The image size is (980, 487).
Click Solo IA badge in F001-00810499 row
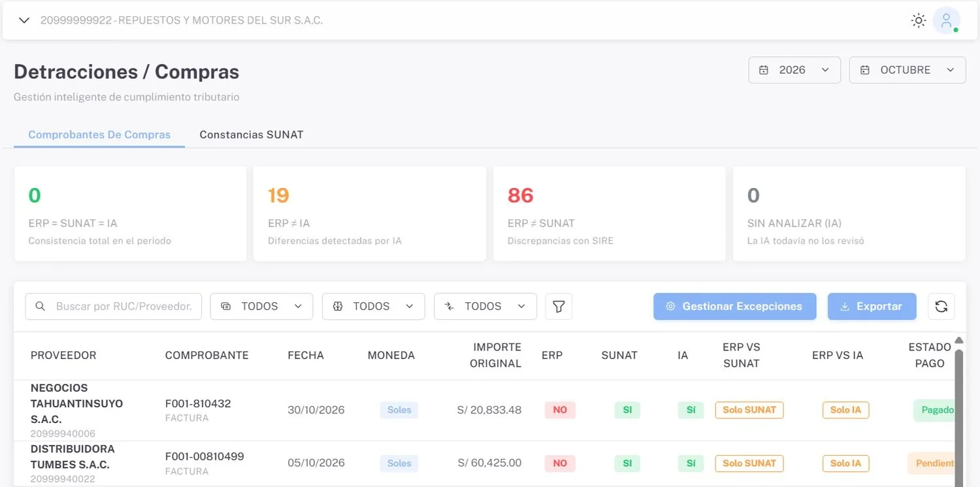tap(845, 463)
